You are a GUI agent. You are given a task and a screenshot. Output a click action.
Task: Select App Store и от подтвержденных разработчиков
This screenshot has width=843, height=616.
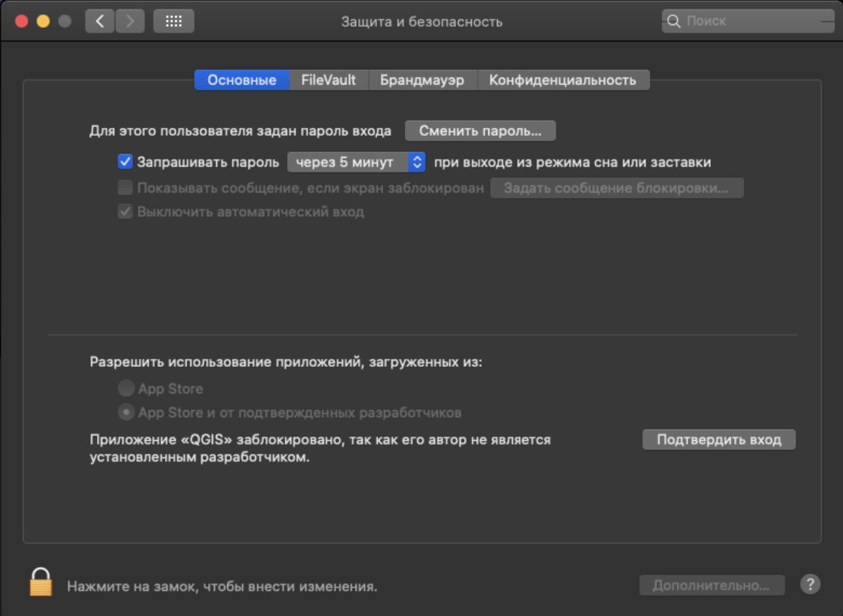click(x=126, y=413)
